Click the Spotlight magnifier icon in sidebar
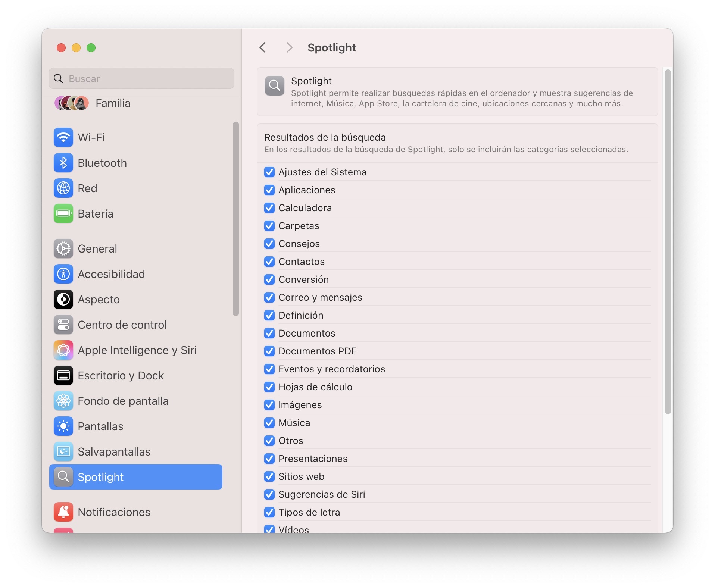This screenshot has width=715, height=588. pyautogui.click(x=63, y=477)
